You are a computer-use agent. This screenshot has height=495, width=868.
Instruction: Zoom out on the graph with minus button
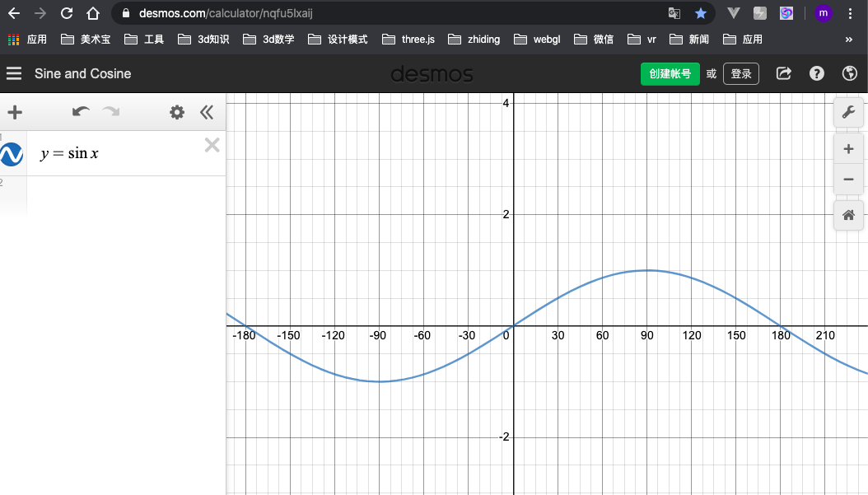click(x=848, y=180)
